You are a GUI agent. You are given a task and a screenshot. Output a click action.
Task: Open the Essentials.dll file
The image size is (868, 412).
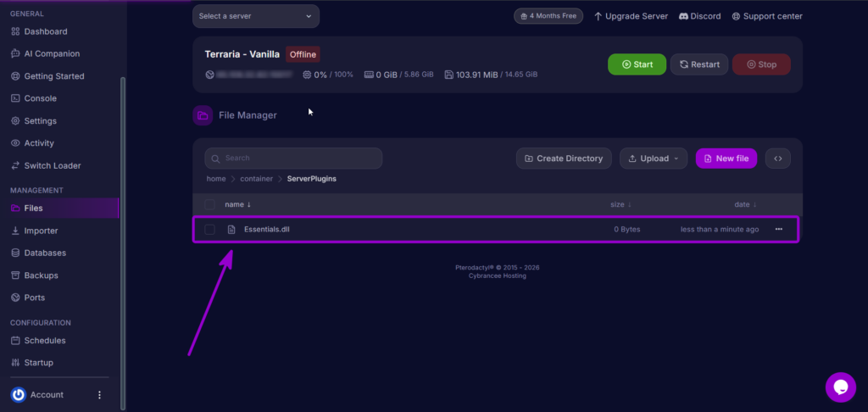[x=267, y=229]
